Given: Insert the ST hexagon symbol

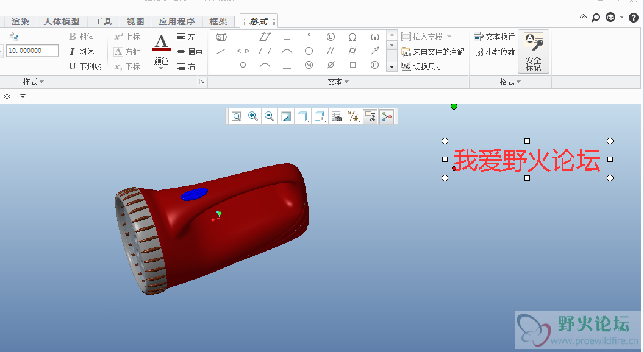Looking at the screenshot, I should click(x=221, y=37).
